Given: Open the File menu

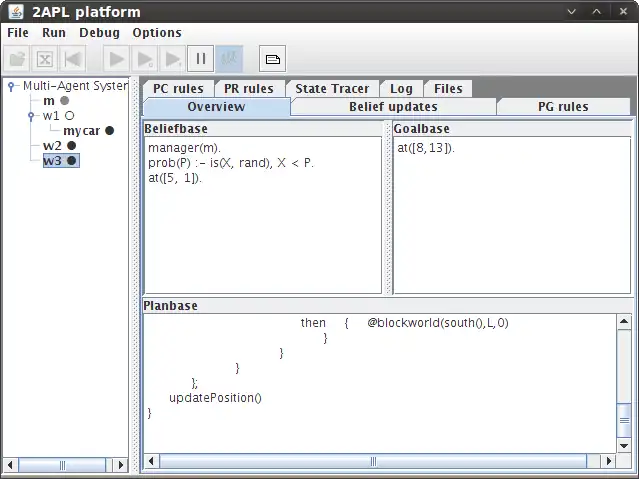Looking at the screenshot, I should [x=18, y=33].
